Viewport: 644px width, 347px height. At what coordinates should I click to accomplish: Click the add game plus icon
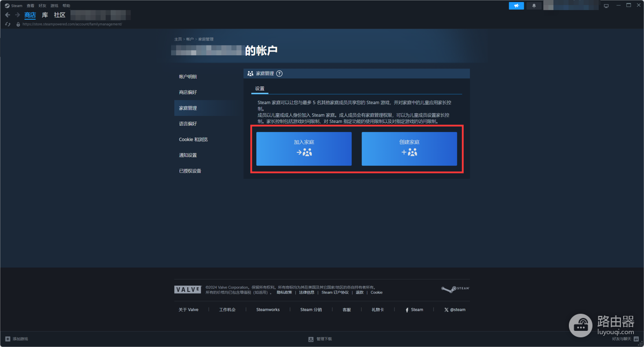[x=8, y=339]
